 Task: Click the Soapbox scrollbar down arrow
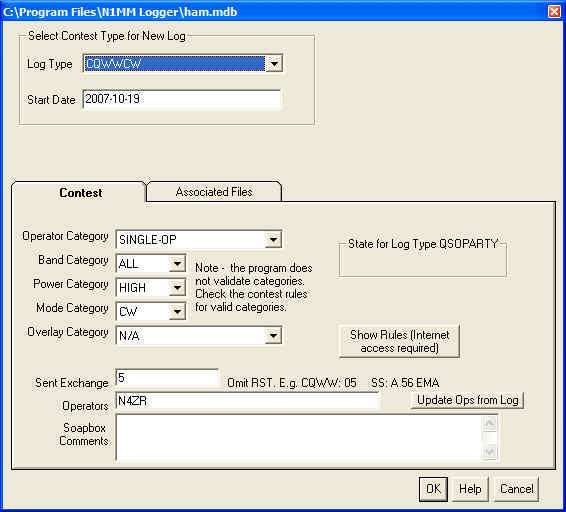[490, 452]
